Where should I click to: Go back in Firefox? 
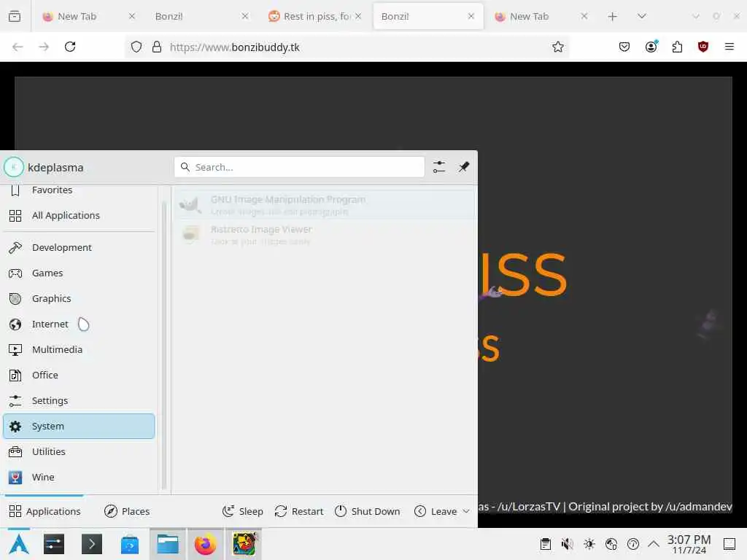[18, 47]
